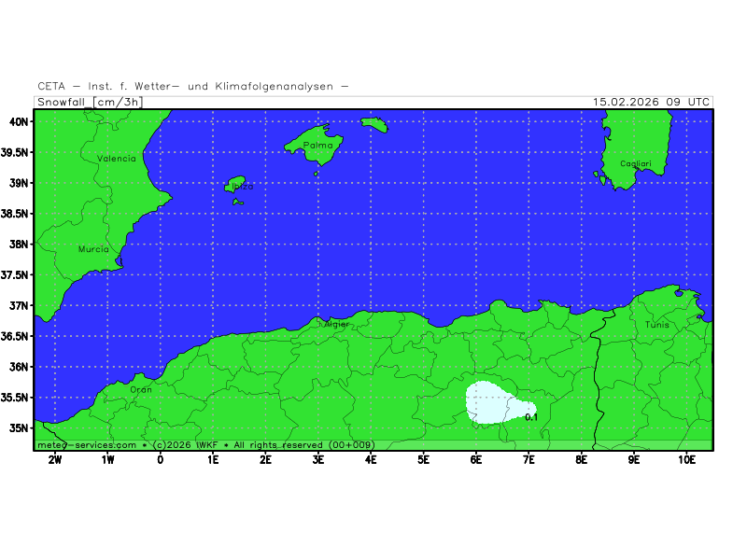Image resolution: width=747 pixels, height=560 pixels.
Task: Click the Oran city label
Action: (140, 389)
